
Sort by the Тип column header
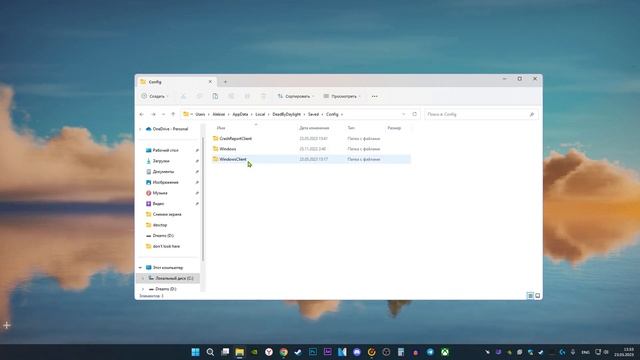point(351,128)
